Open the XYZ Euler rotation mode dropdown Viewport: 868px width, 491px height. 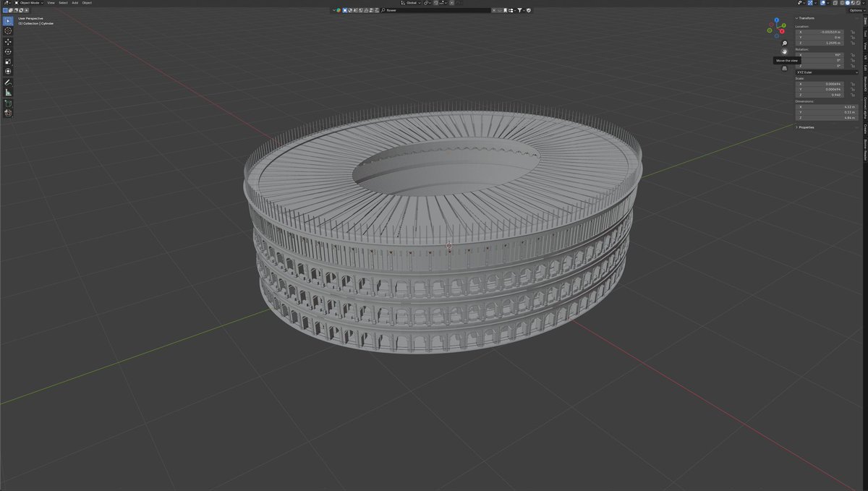click(x=827, y=72)
